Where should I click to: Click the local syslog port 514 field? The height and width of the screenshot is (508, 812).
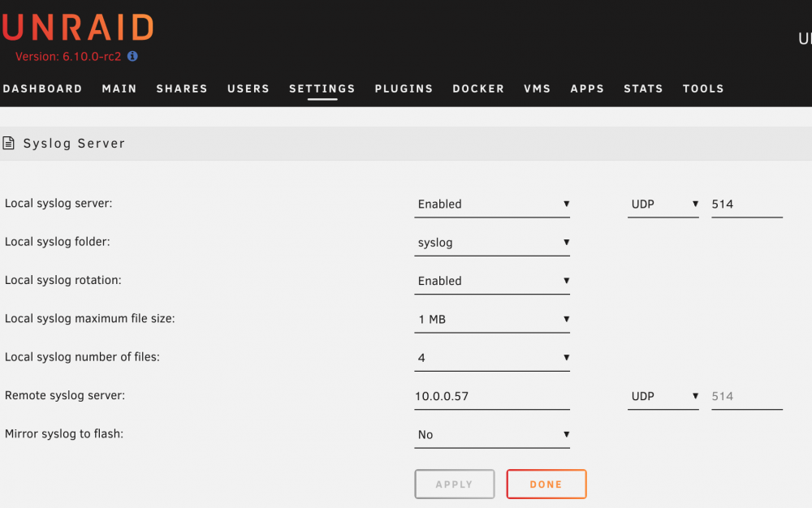(747, 204)
